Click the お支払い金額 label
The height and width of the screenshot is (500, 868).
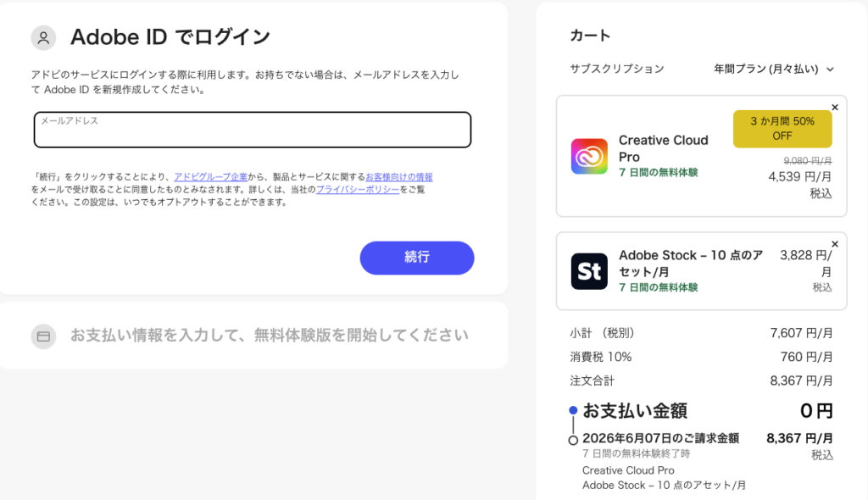point(635,411)
